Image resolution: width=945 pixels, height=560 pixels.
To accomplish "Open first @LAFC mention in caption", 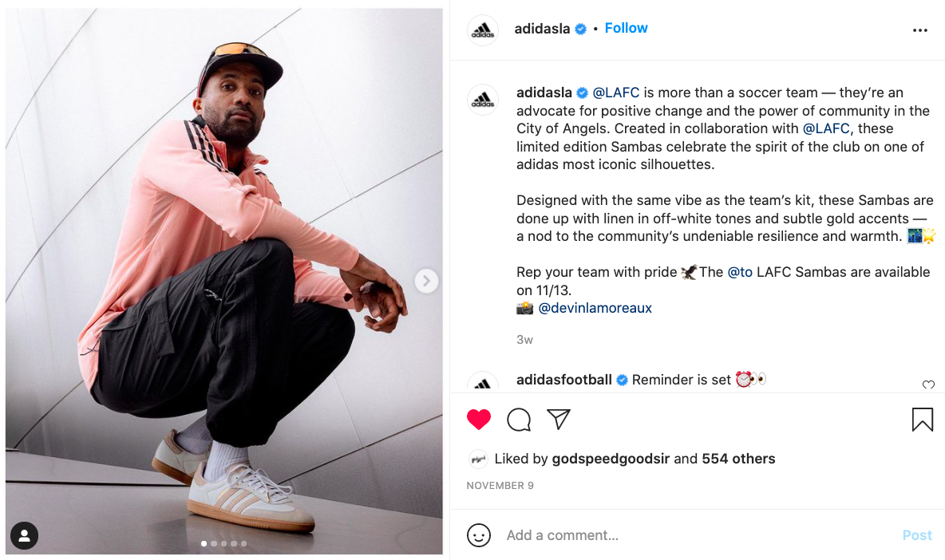I will (x=616, y=93).
